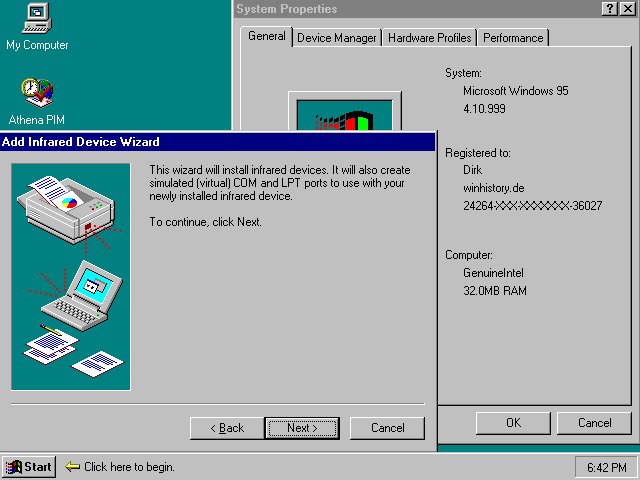Click the '32.0MB RAM' text
This screenshot has height=480, width=640.
coord(495,291)
